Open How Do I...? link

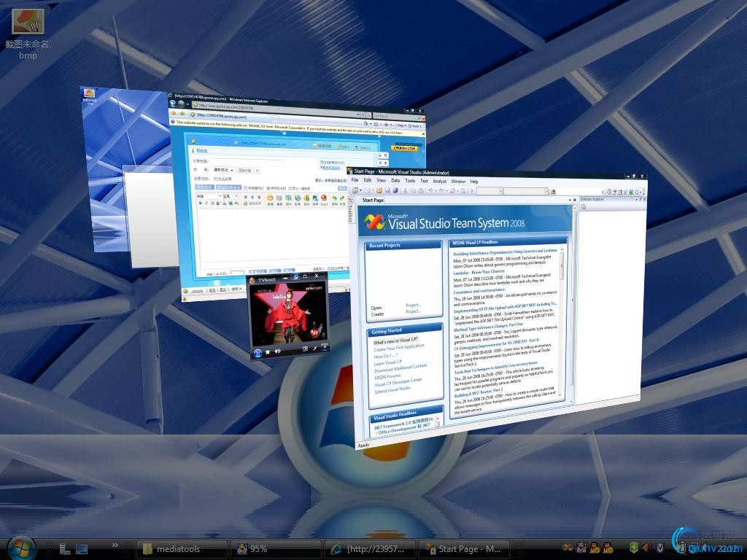point(385,356)
